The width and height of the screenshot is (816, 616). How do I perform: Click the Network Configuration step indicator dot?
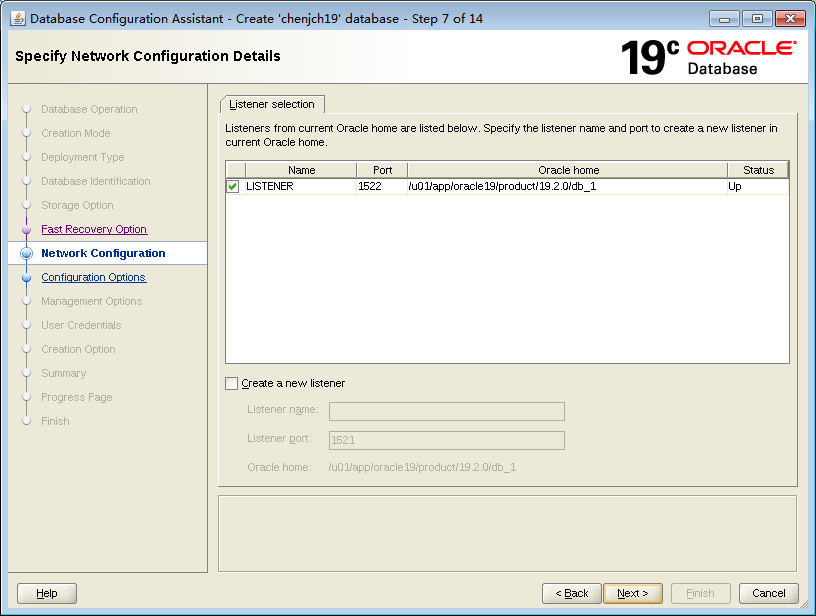[x=27, y=253]
